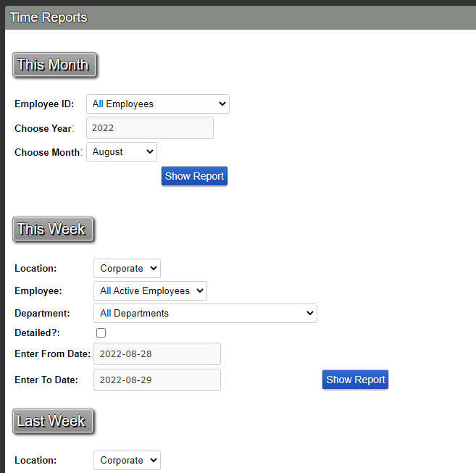Expand the All Active Employees dropdown
Viewport: 476px width, 473px height.
tap(150, 291)
